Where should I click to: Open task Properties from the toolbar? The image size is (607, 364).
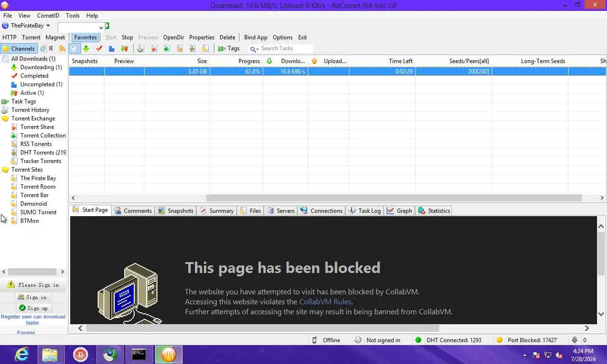click(202, 37)
